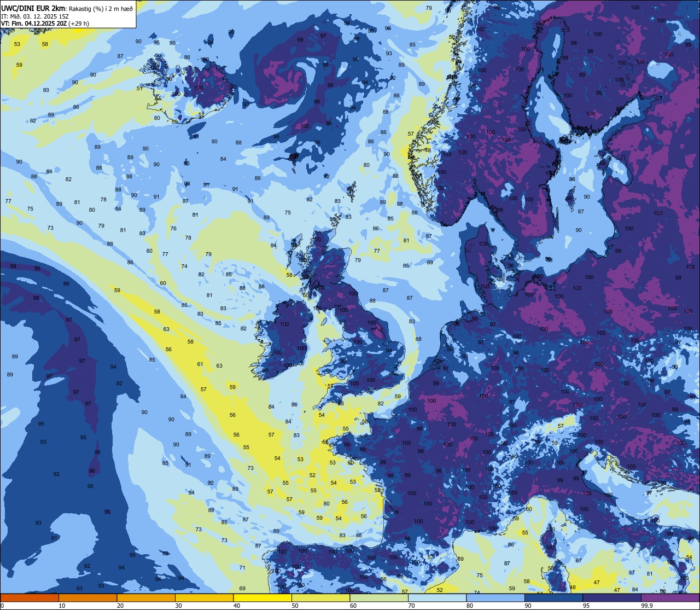Screen dimensions: 700x610
Task: Pick the 70–80 % light blue legend segment
Action: (437, 598)
